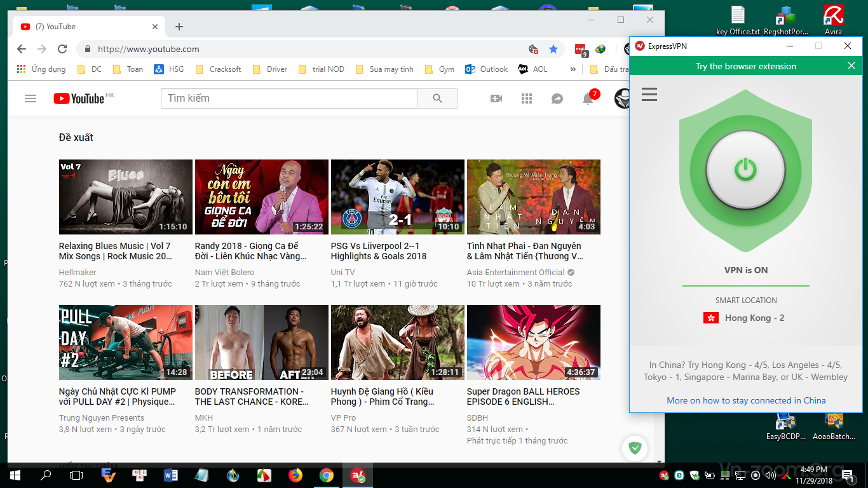Launch Firefox from the taskbar
Screen dimensions: 868x488
[295, 475]
